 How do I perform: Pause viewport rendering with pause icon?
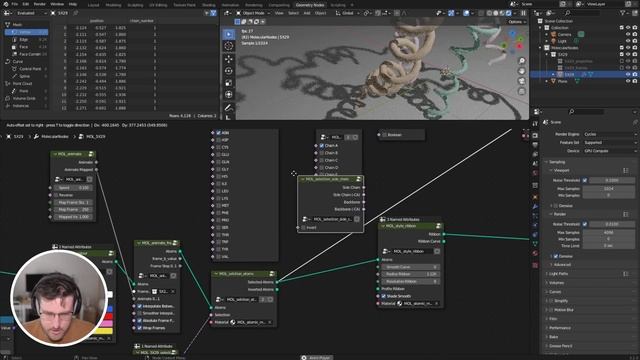[x=523, y=13]
